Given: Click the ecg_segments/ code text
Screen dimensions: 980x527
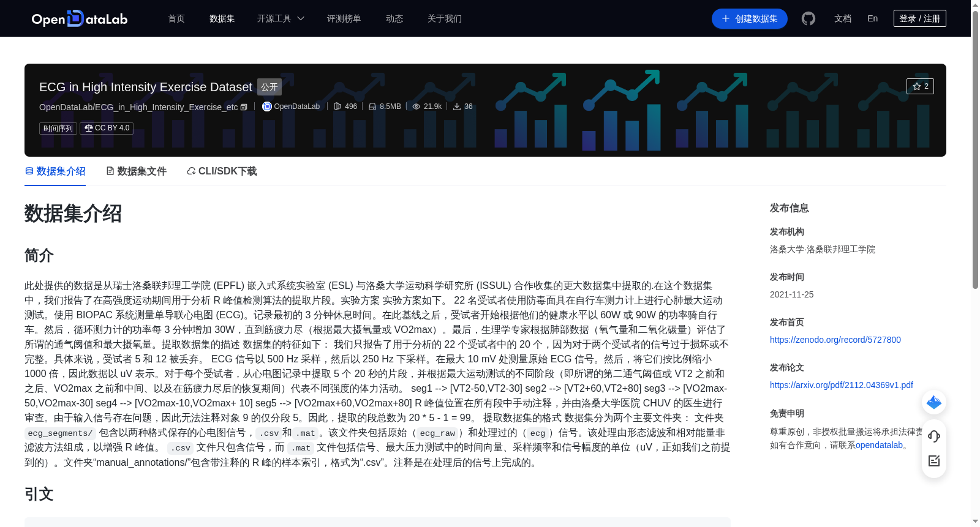Looking at the screenshot, I should (x=60, y=433).
